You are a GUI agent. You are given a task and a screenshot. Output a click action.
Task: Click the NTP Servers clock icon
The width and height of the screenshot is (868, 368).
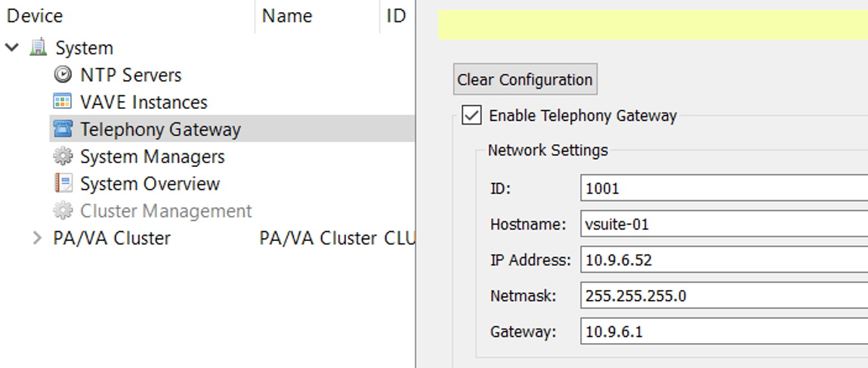point(63,75)
